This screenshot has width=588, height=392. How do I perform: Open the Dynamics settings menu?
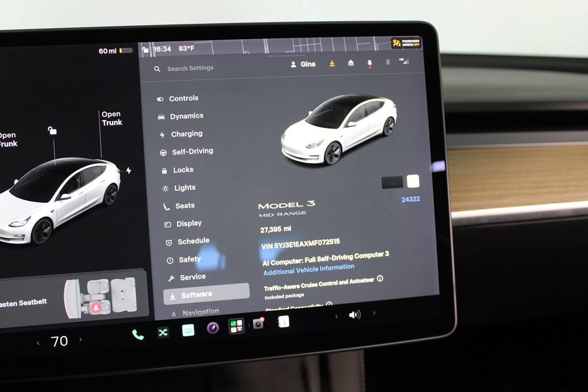pyautogui.click(x=180, y=116)
